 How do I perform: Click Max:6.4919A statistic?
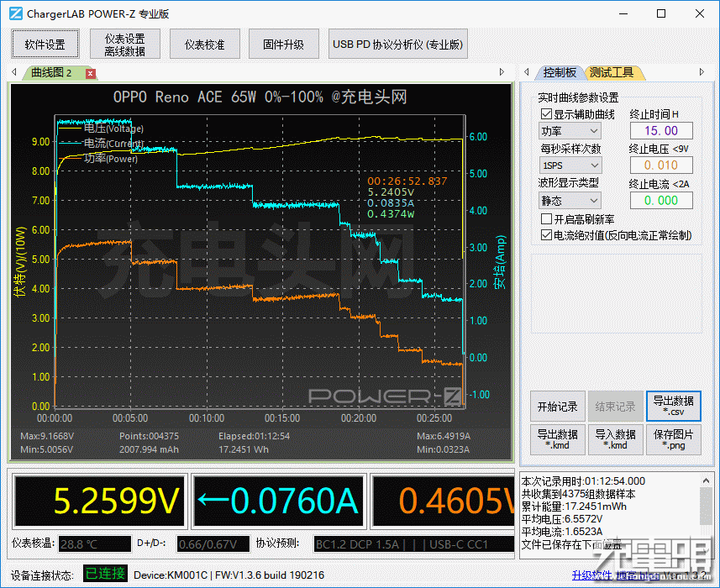[x=444, y=436]
